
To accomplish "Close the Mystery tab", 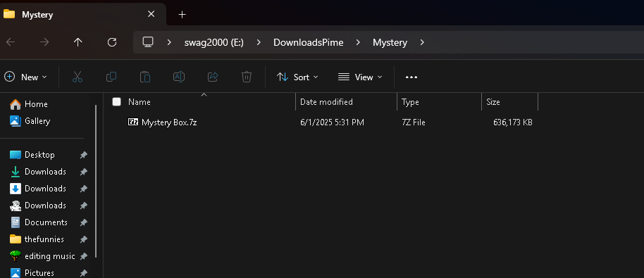I will [151, 14].
